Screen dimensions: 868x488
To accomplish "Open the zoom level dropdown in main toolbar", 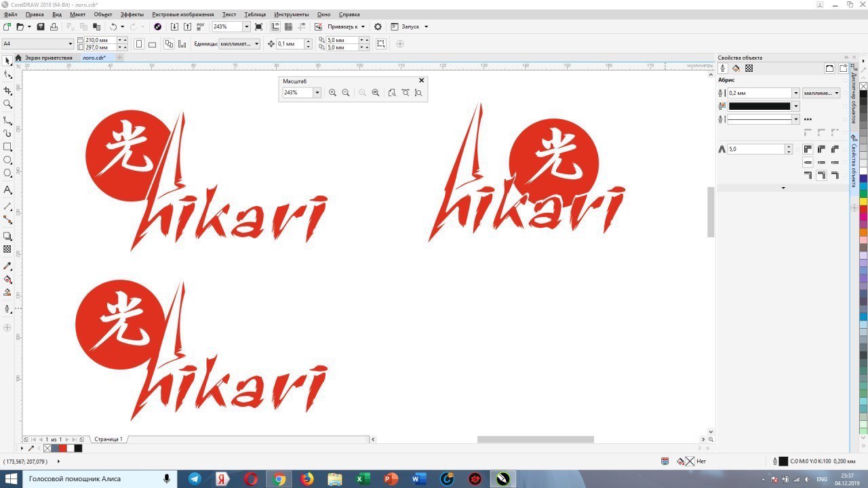I will pyautogui.click(x=247, y=26).
